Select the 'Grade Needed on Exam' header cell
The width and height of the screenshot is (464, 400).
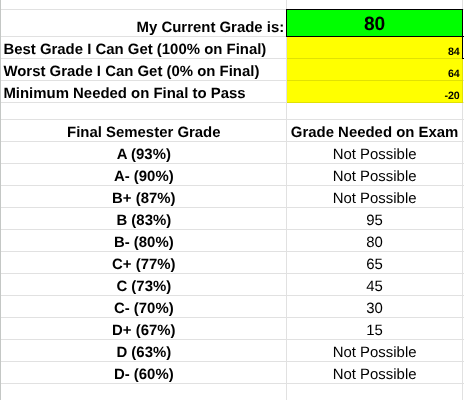[x=374, y=131]
